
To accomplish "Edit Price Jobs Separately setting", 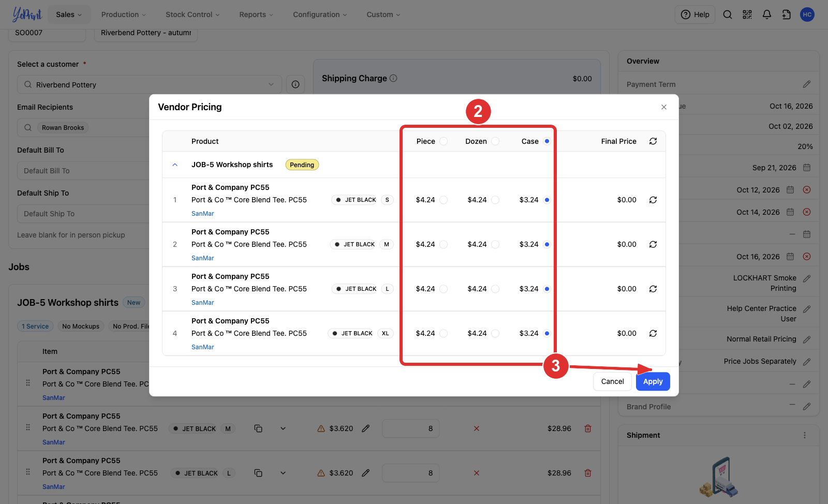I will (807, 362).
